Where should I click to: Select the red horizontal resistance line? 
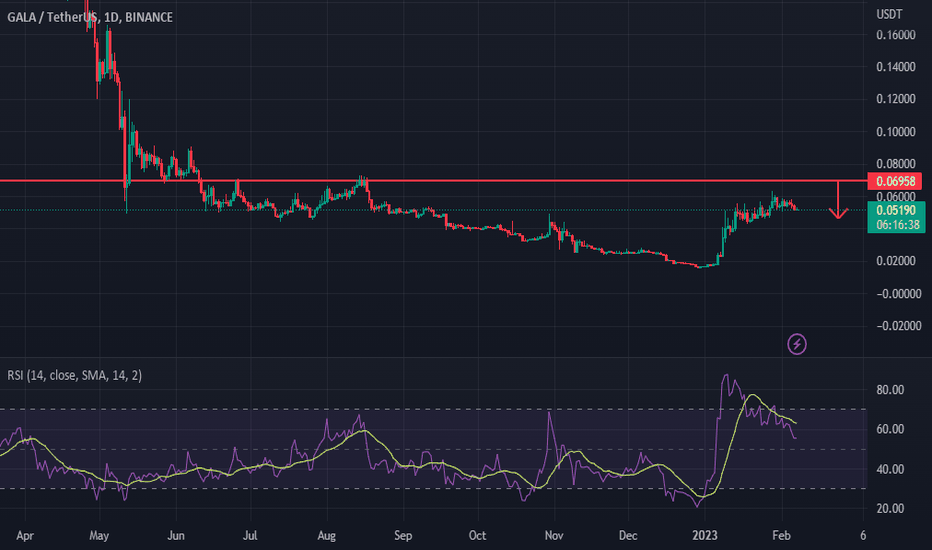tap(433, 180)
